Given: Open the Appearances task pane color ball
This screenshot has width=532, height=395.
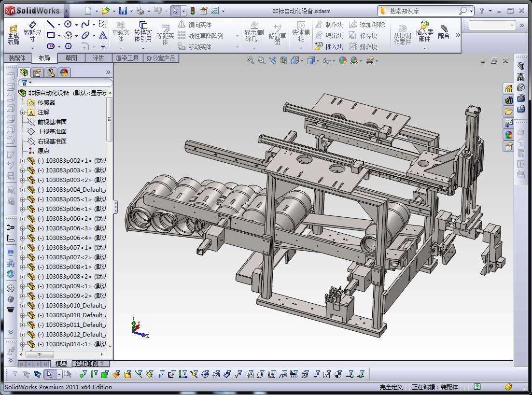Looking at the screenshot, I should 508,135.
